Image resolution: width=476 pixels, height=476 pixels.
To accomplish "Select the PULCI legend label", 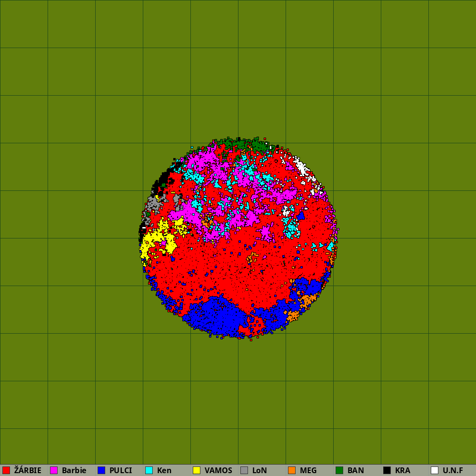I will coord(121,470).
